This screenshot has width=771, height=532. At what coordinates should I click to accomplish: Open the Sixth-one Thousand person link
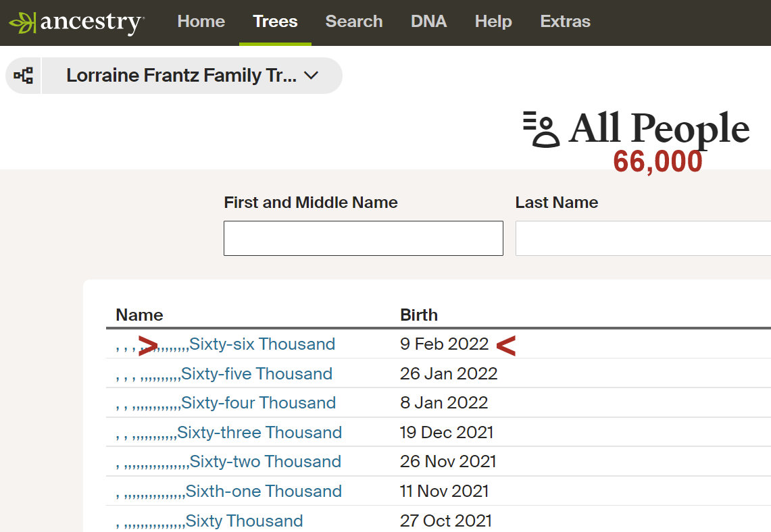click(x=264, y=491)
